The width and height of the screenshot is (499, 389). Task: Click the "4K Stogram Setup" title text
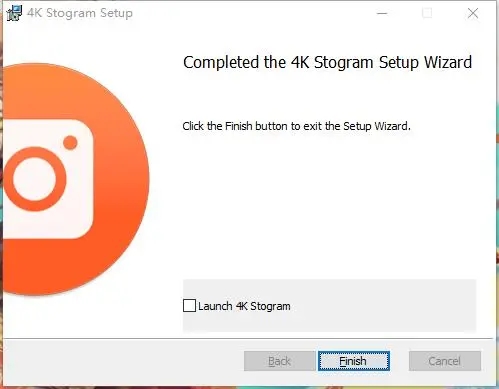(x=80, y=13)
